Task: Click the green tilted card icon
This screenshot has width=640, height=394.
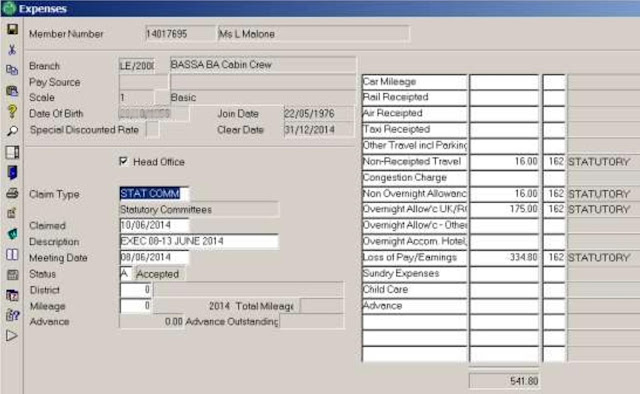Action: [x=12, y=234]
